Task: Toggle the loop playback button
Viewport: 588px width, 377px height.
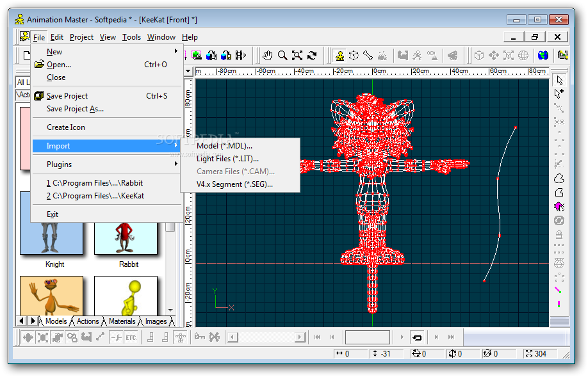Action: pos(417,337)
